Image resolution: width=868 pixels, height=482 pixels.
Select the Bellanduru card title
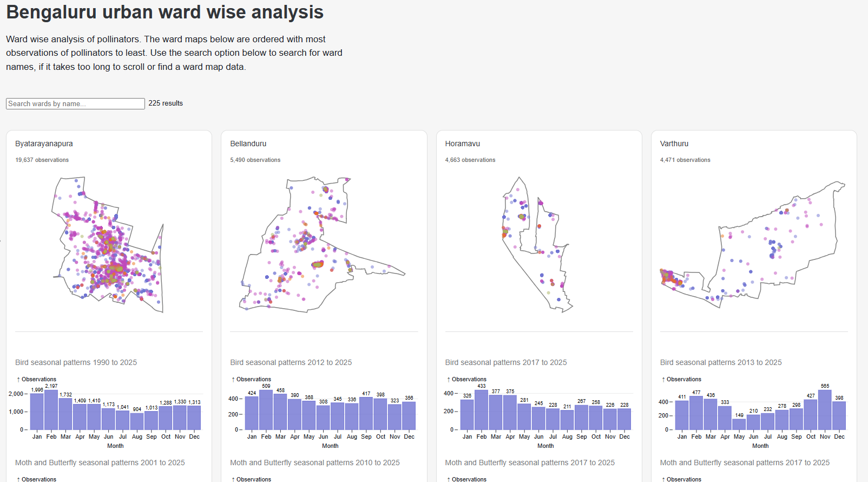point(248,144)
